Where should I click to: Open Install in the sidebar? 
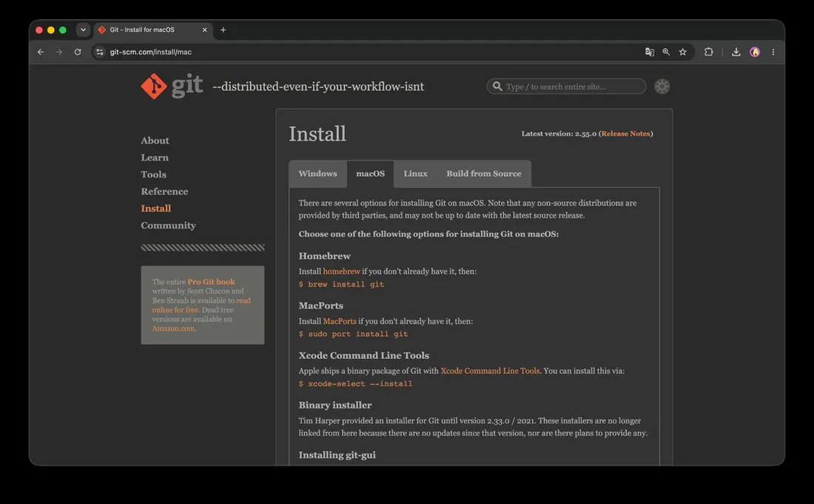(x=155, y=209)
